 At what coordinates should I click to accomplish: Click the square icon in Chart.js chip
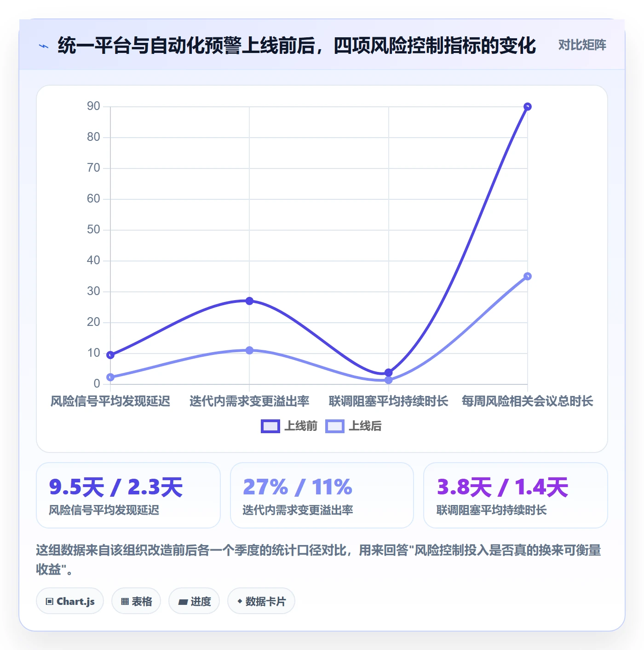[x=50, y=602]
